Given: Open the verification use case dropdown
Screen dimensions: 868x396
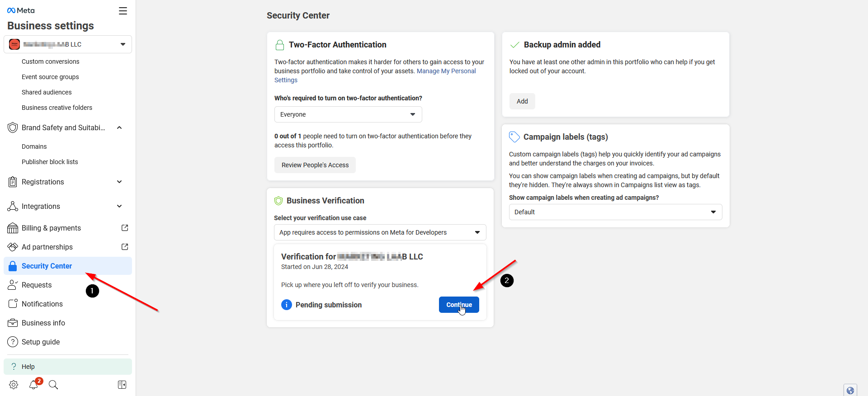Looking at the screenshot, I should (x=380, y=232).
